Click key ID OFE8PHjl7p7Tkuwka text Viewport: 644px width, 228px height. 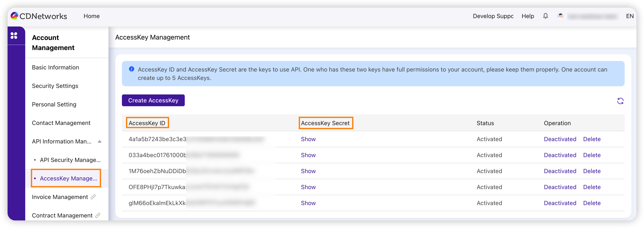point(157,187)
